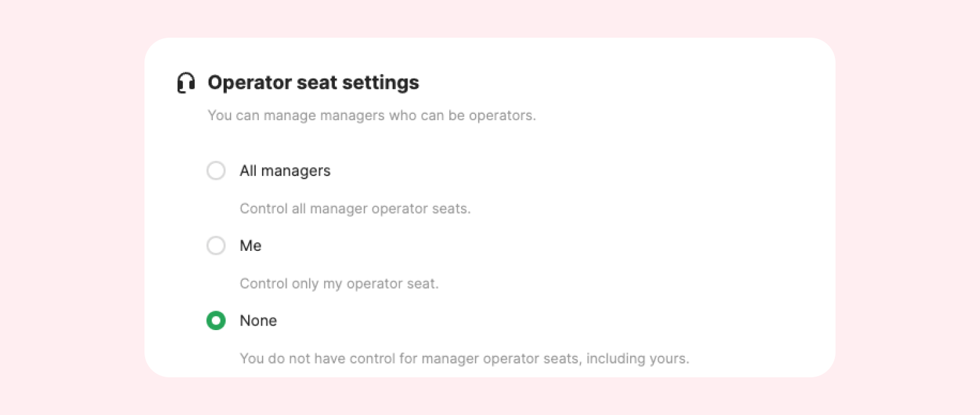This screenshot has height=415, width=980.
Task: Click the white center dot of None radio
Action: pos(216,321)
